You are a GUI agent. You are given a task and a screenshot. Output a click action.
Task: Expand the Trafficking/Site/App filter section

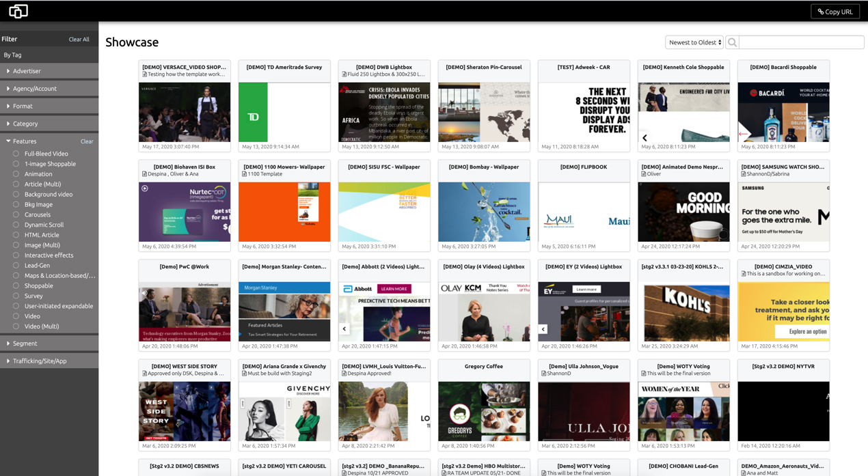(49, 361)
